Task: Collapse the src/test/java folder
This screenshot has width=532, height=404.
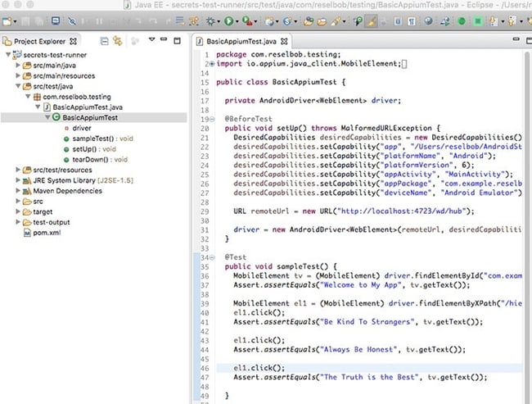Action: [x=18, y=86]
